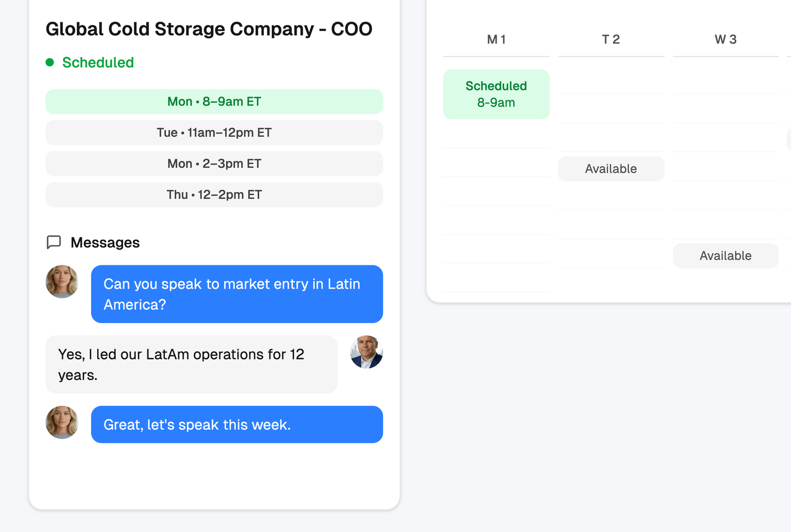
Task: Click the Global Cold Storage Company - COO title
Action: point(209,29)
